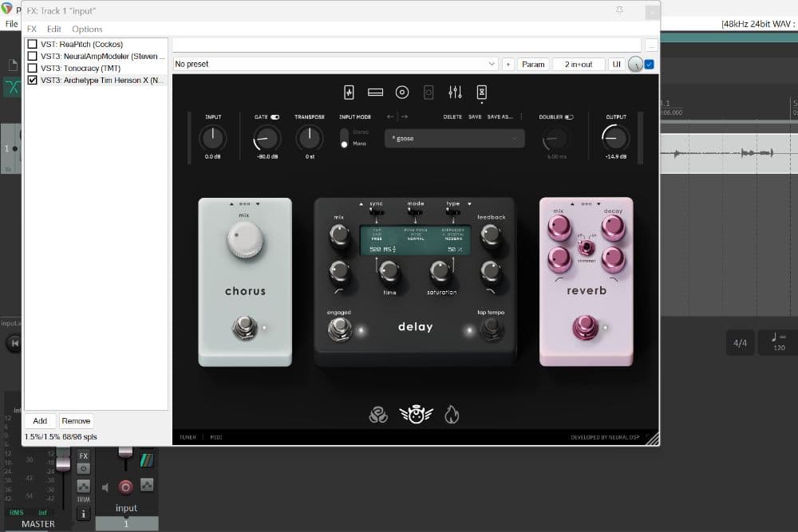Select the amp head section icon
The width and height of the screenshot is (798, 532).
click(376, 93)
